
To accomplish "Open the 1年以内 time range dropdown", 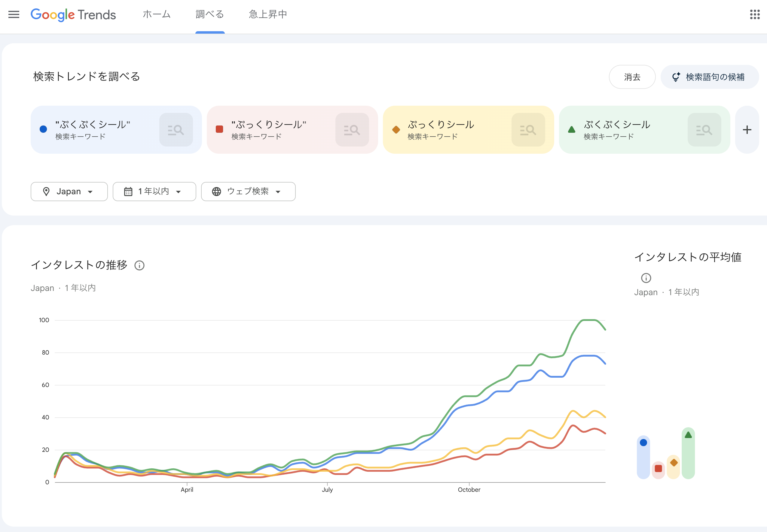I will [154, 191].
